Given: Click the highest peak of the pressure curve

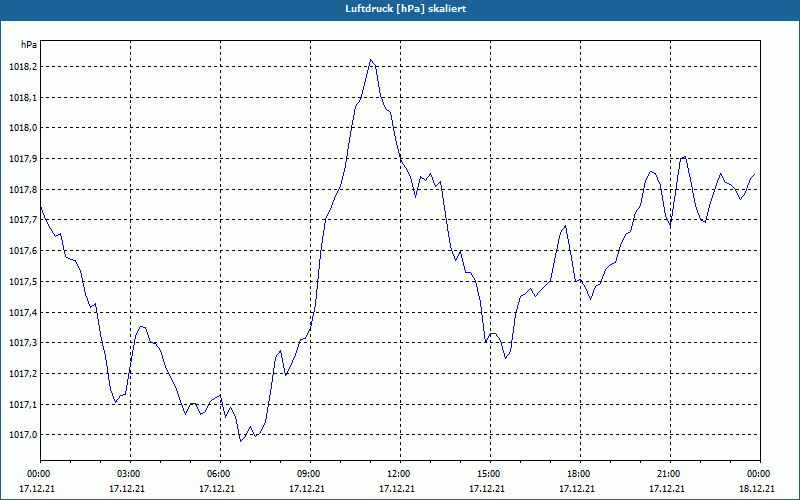Looking at the screenshot, I should [x=371, y=60].
